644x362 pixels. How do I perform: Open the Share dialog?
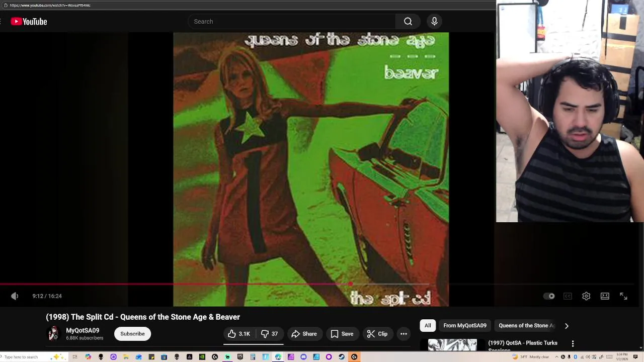[x=304, y=334]
